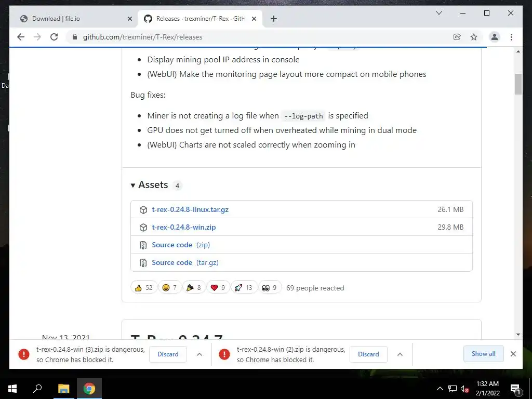Viewport: 532px width, 399px height.
Task: React with heart (9)
Action: tap(218, 288)
